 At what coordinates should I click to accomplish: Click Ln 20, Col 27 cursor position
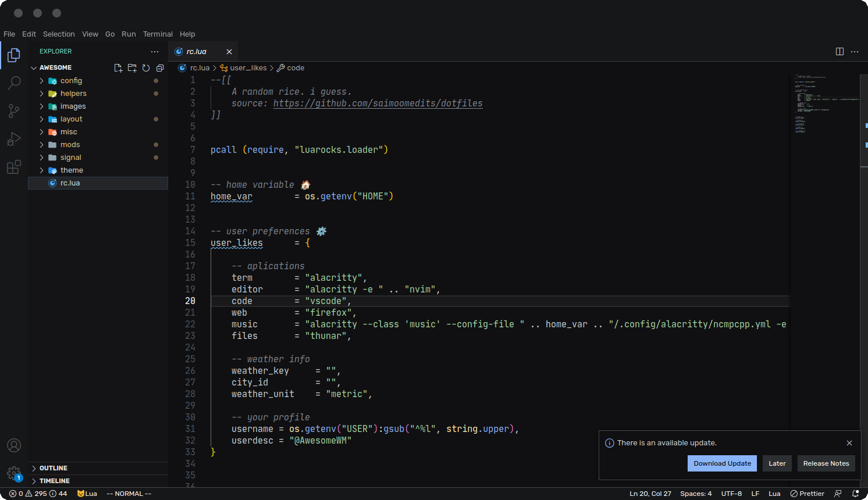click(x=650, y=494)
